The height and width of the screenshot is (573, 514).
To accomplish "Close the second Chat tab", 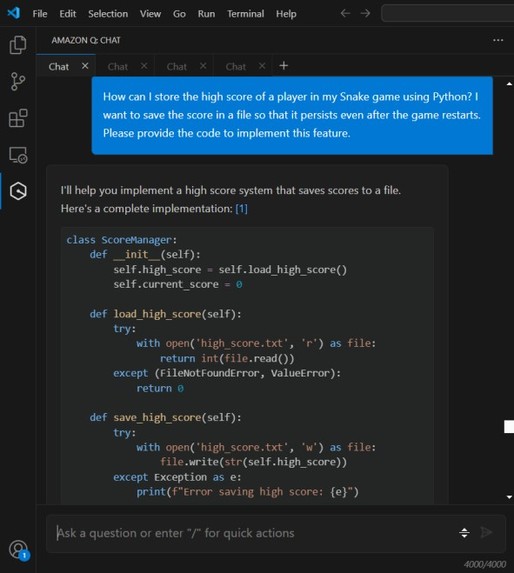I will pos(144,66).
